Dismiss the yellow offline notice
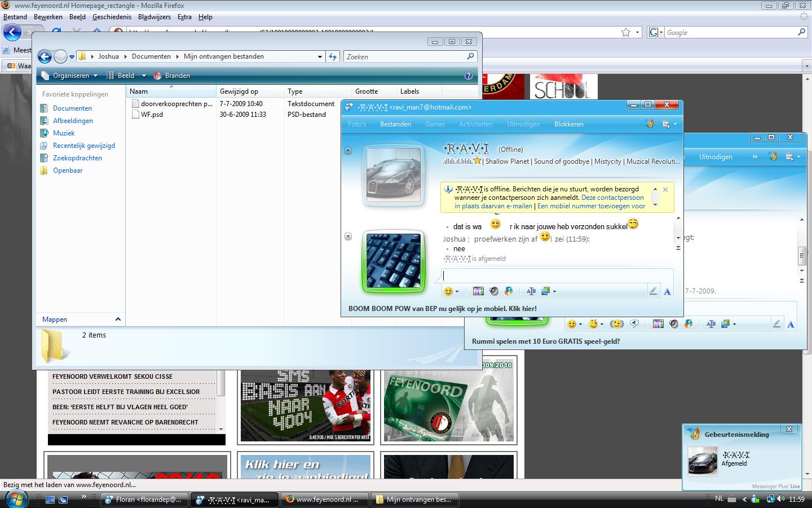The image size is (812, 508). [x=665, y=190]
